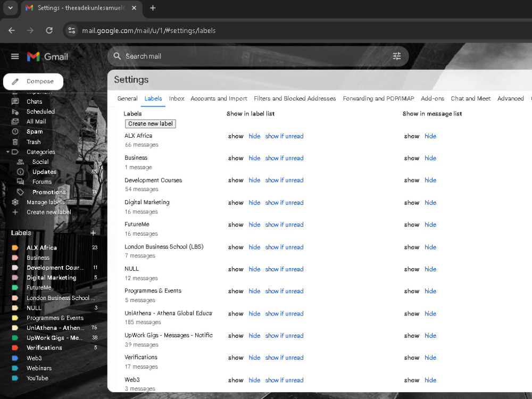
Task: Click the Webinars label tag icon
Action: tap(15, 368)
